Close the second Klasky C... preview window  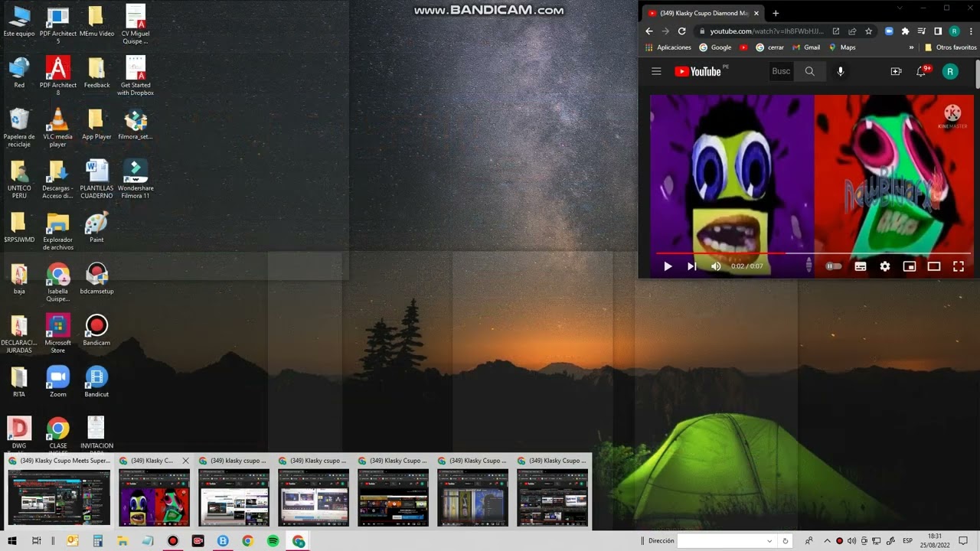(x=185, y=461)
